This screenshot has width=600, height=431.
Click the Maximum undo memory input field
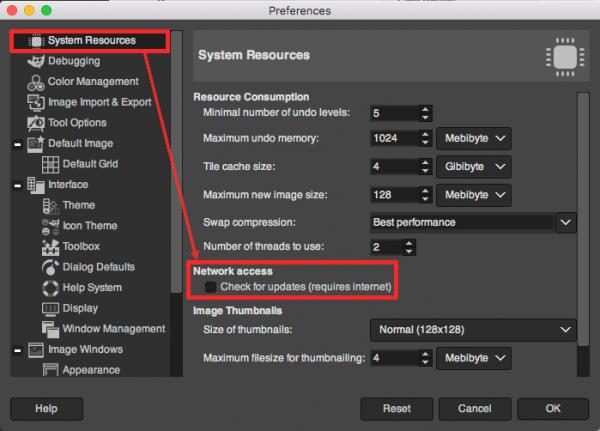point(394,138)
